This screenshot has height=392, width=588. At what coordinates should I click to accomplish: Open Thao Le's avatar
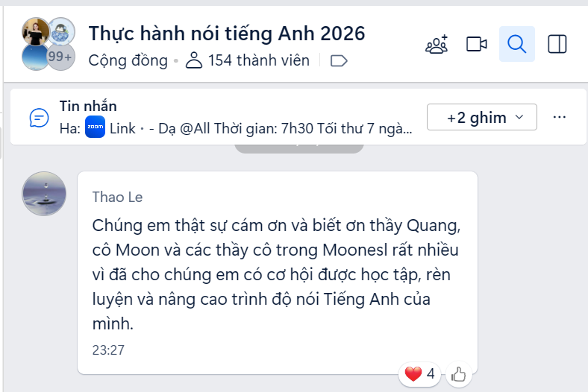point(44,194)
